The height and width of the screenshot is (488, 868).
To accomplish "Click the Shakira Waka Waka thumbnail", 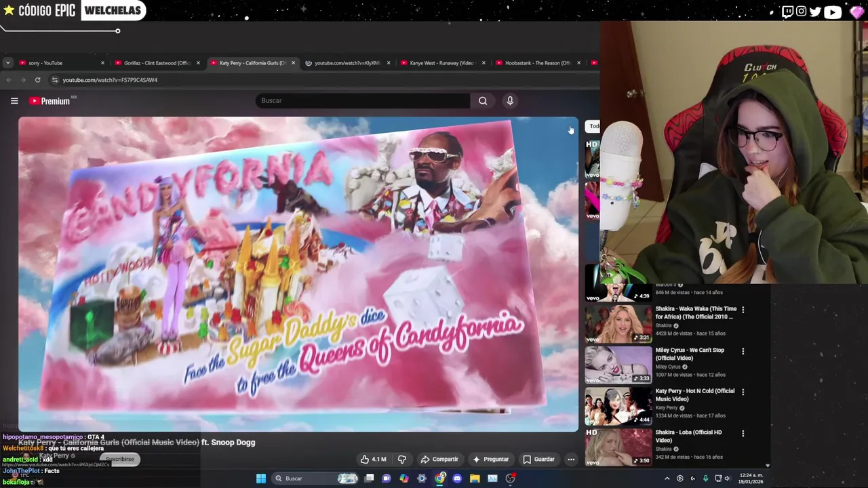I will pyautogui.click(x=618, y=324).
